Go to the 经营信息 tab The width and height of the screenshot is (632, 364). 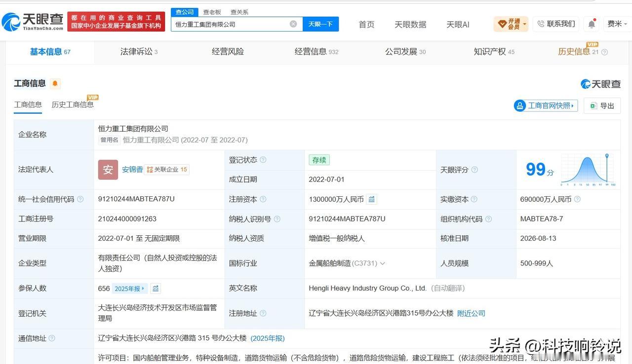pos(316,51)
